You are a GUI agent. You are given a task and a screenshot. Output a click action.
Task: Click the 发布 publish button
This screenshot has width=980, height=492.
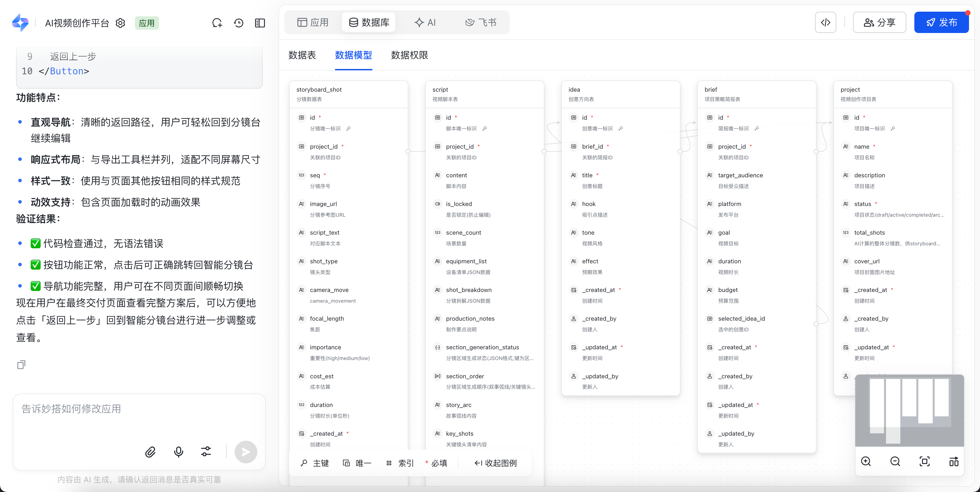tap(941, 22)
